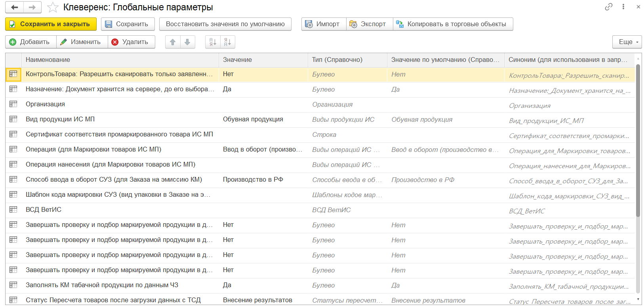This screenshot has height=307, width=644.
Task: Add a new parameter with Добавить
Action: 31,42
